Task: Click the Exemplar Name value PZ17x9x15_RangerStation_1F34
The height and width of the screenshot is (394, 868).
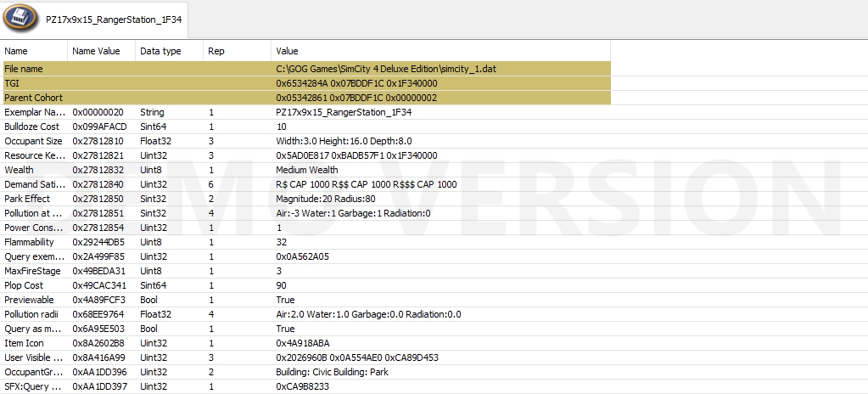Action: (344, 112)
